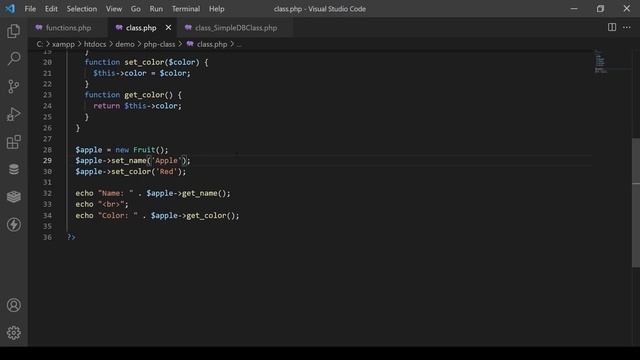Open the Help menu
640x360 pixels.
pyautogui.click(x=217, y=9)
